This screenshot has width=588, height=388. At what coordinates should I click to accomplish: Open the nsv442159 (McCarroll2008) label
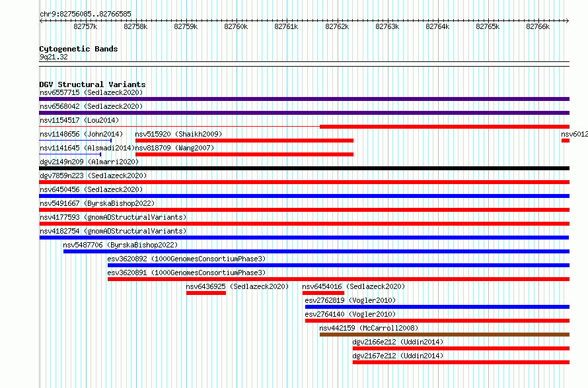point(369,328)
